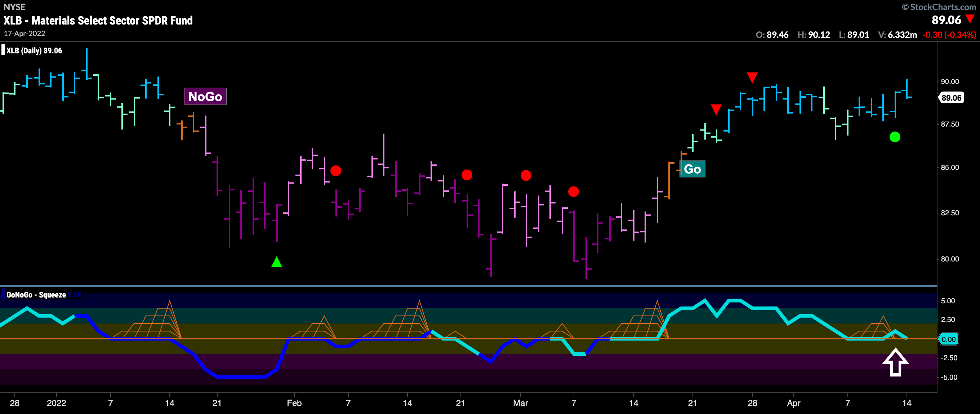Click the Apr date axis label
This screenshot has width=980, height=414.
tap(794, 403)
